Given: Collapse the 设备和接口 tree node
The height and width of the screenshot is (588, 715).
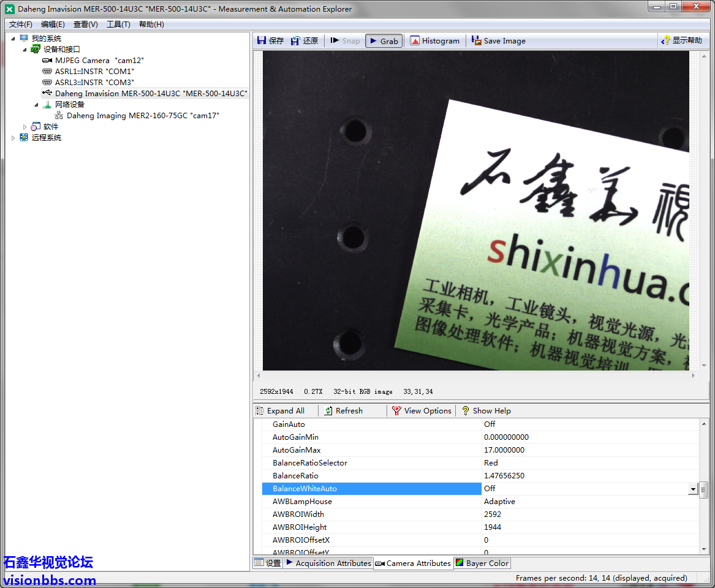Looking at the screenshot, I should pos(25,50).
